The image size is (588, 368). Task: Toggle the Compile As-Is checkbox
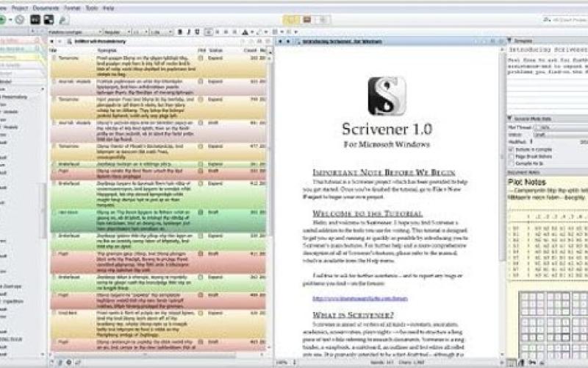pos(511,163)
